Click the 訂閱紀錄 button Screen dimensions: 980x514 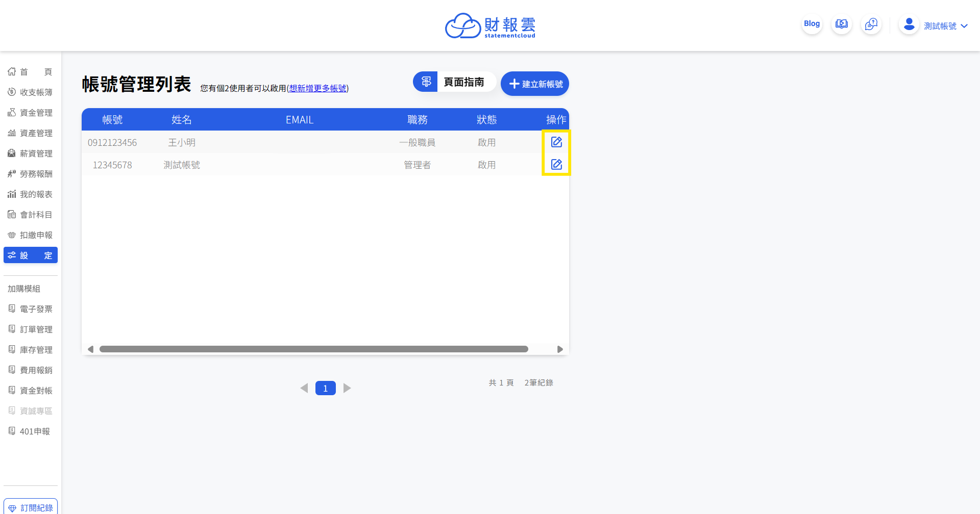31,507
